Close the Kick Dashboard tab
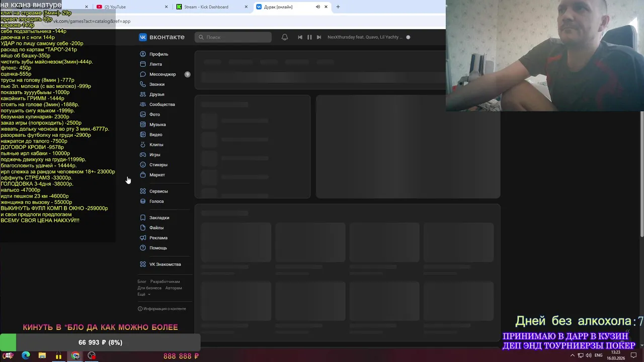Image resolution: width=644 pixels, height=362 pixels. tap(246, 7)
